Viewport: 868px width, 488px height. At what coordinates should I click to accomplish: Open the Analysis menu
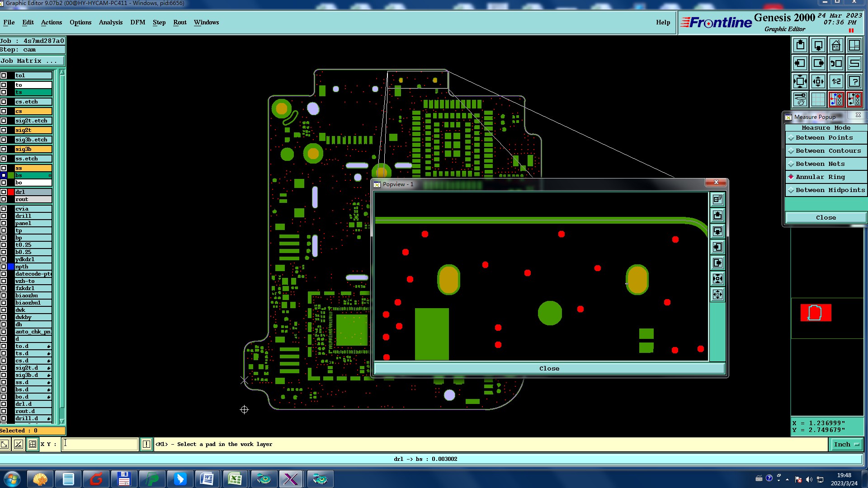pos(110,22)
